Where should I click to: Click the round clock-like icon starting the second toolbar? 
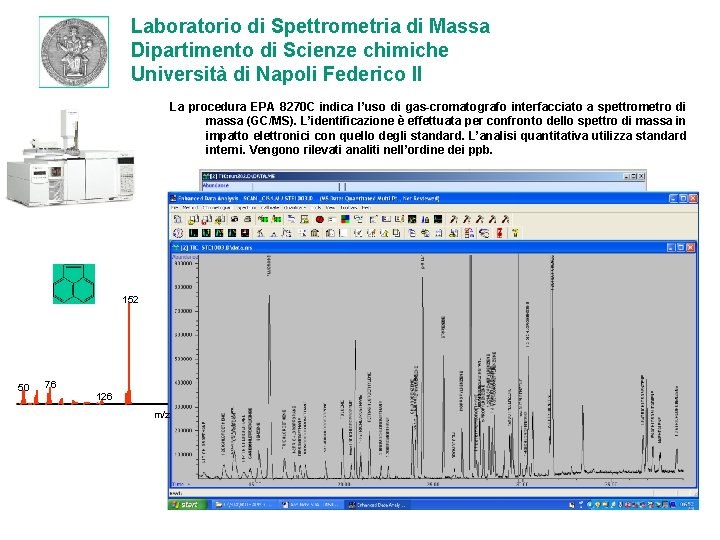[x=178, y=233]
